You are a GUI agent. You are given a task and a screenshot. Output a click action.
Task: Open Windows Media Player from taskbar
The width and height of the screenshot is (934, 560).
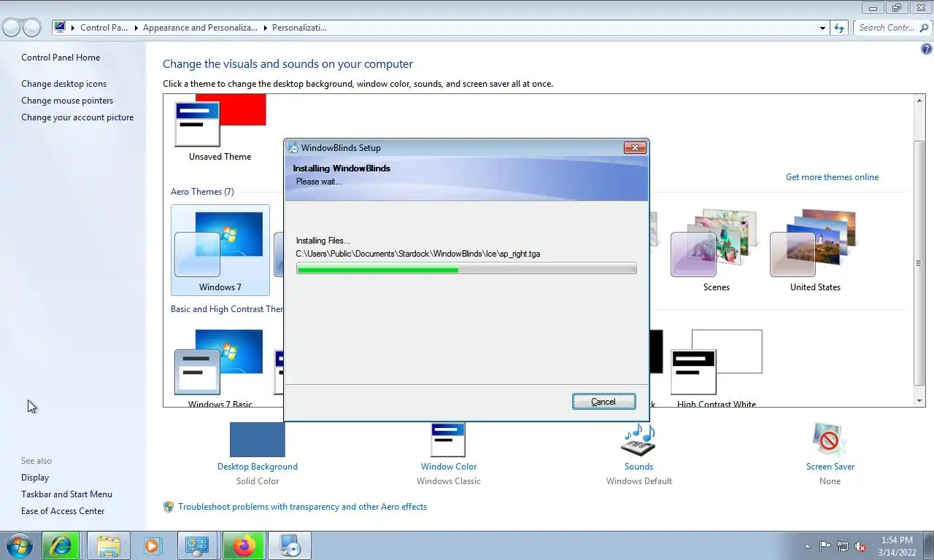pos(153,545)
